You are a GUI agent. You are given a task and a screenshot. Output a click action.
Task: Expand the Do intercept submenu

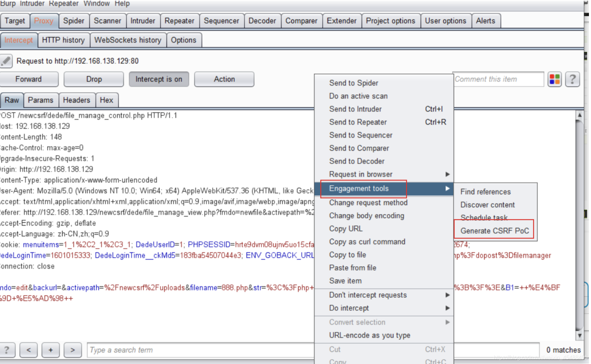click(384, 308)
